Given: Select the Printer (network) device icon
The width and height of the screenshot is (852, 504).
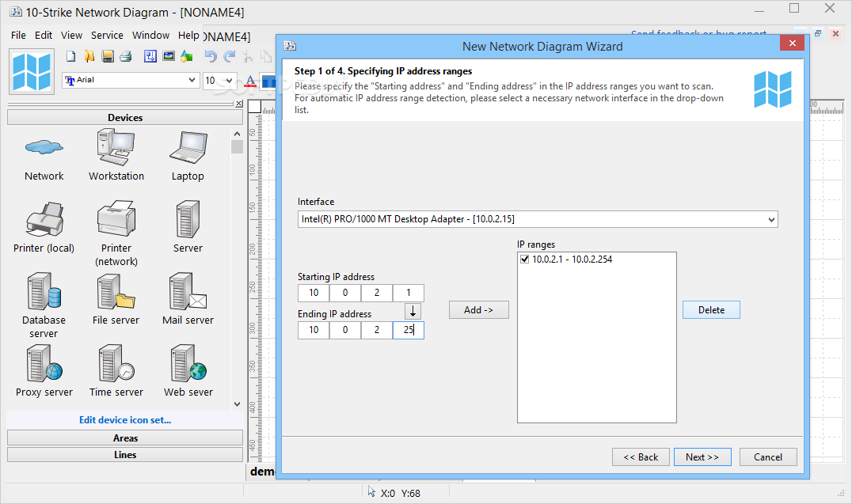Looking at the screenshot, I should click(x=116, y=218).
